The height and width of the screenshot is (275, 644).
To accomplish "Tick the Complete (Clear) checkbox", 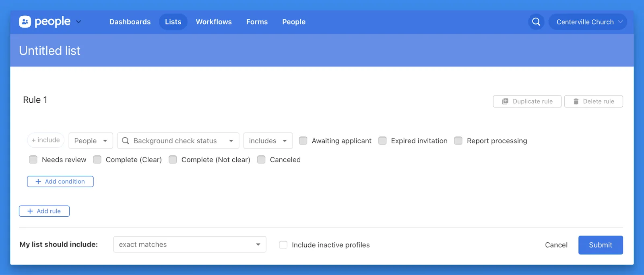I will 97,159.
